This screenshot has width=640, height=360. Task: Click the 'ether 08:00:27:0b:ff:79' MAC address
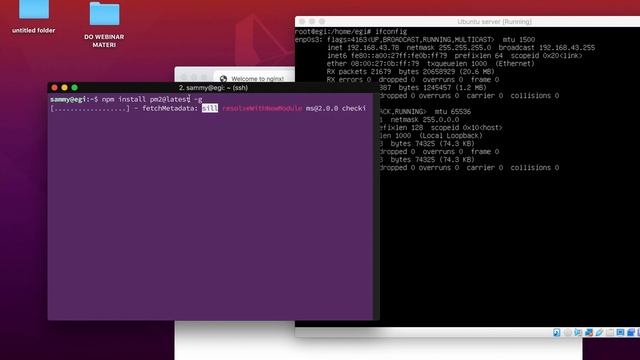click(x=373, y=64)
